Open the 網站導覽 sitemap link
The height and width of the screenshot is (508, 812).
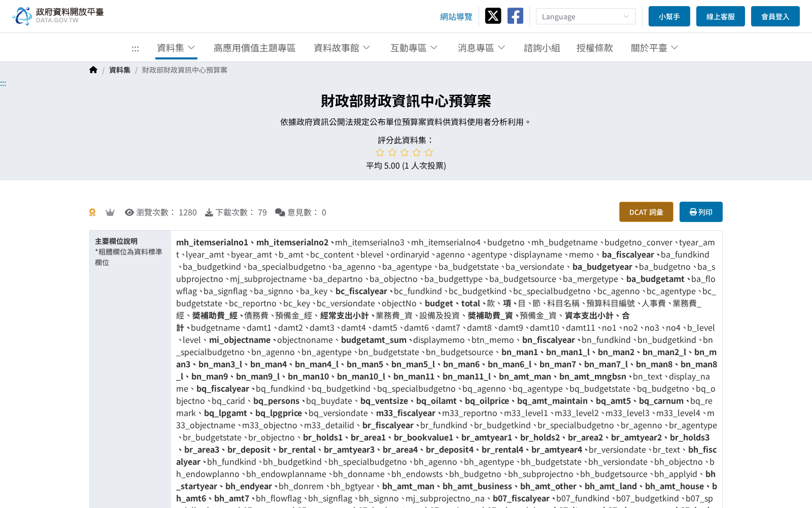pos(456,17)
